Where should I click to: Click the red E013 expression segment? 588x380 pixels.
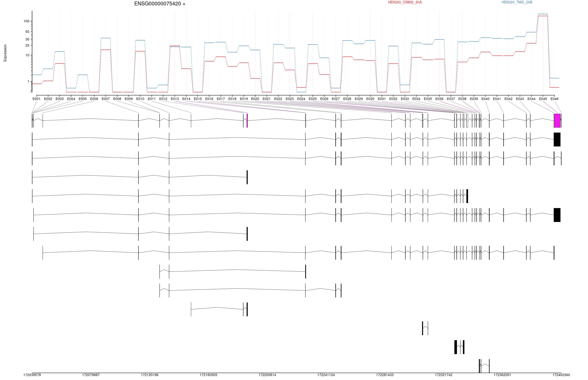[174, 46]
